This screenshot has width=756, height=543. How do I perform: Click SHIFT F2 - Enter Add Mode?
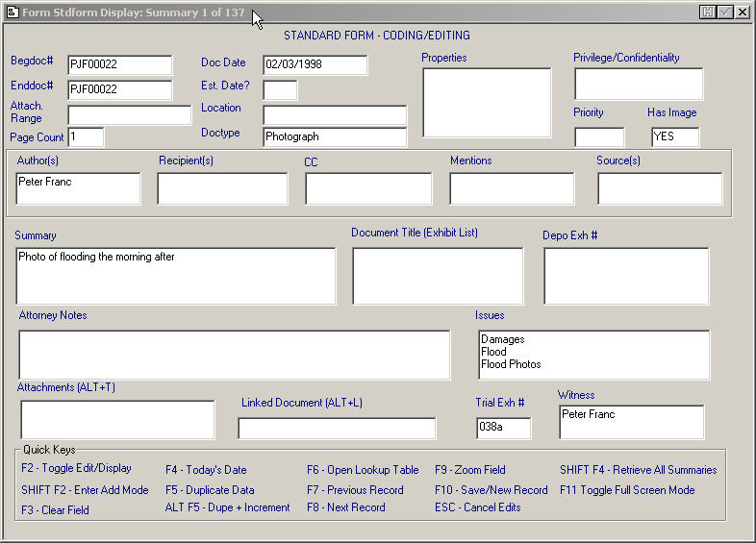click(x=85, y=490)
